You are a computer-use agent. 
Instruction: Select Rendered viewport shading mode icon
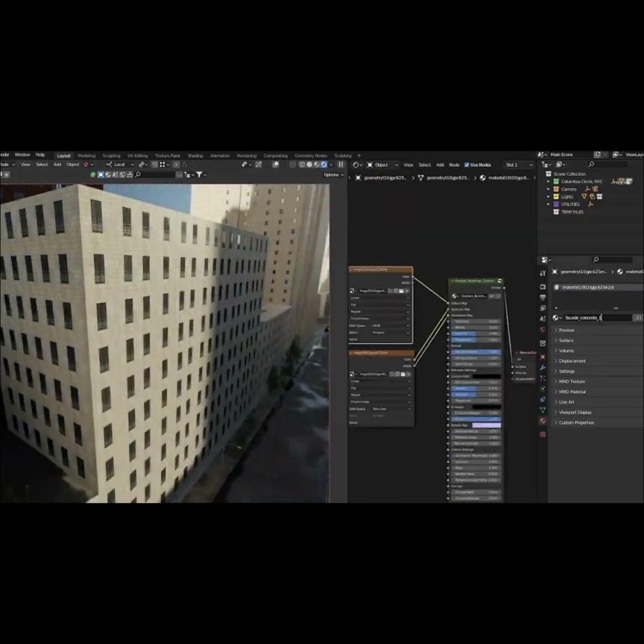coord(325,165)
